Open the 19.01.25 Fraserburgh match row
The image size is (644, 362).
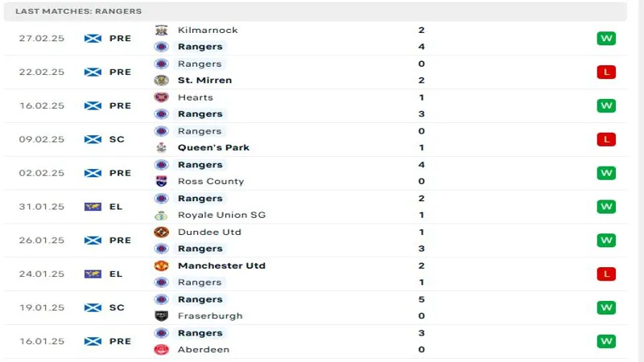click(x=316, y=308)
